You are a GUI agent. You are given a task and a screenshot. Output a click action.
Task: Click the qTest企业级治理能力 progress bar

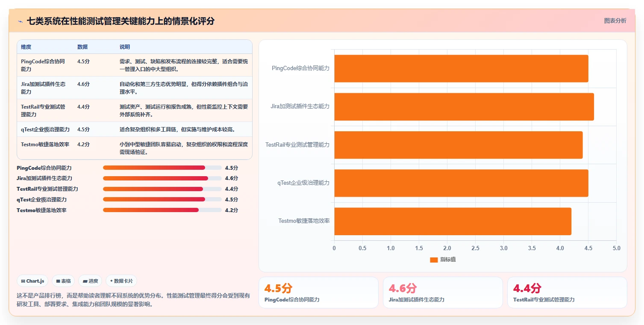(x=162, y=200)
